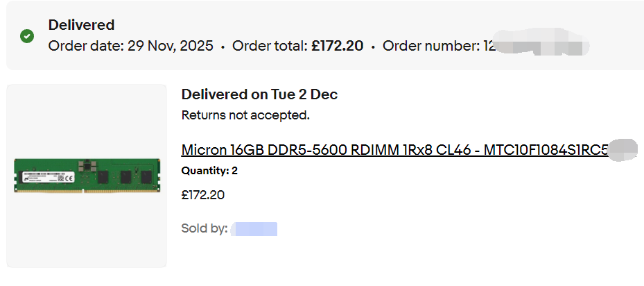Click the "Returns not accepted." notice
The width and height of the screenshot is (644, 286).
(245, 115)
